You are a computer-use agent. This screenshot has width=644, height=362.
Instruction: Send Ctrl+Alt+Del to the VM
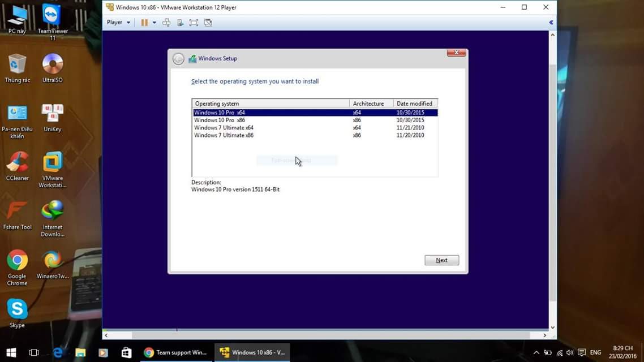click(166, 23)
